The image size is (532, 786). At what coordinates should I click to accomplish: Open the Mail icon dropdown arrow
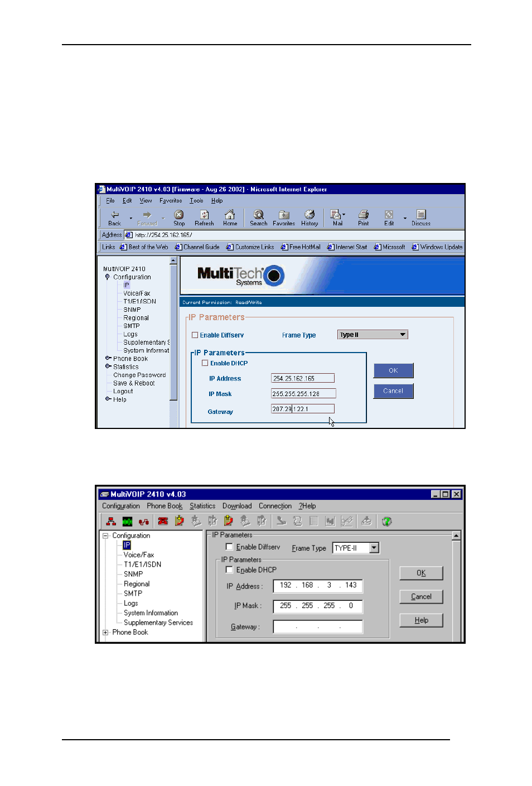tap(344, 215)
